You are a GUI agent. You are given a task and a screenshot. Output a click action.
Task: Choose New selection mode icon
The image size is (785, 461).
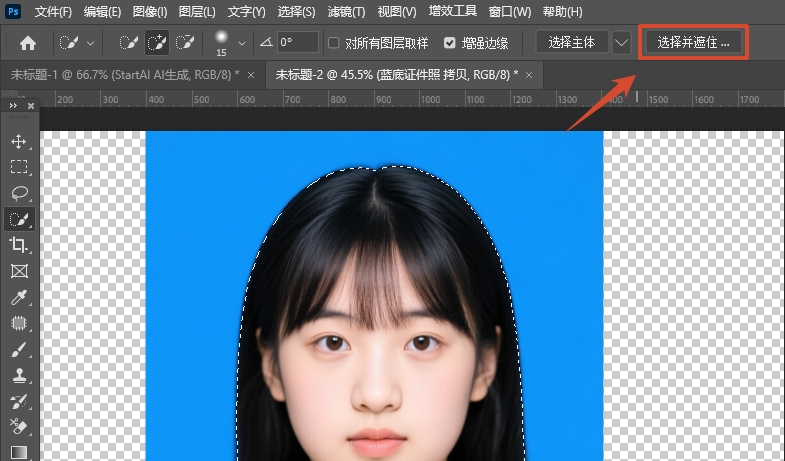point(128,43)
